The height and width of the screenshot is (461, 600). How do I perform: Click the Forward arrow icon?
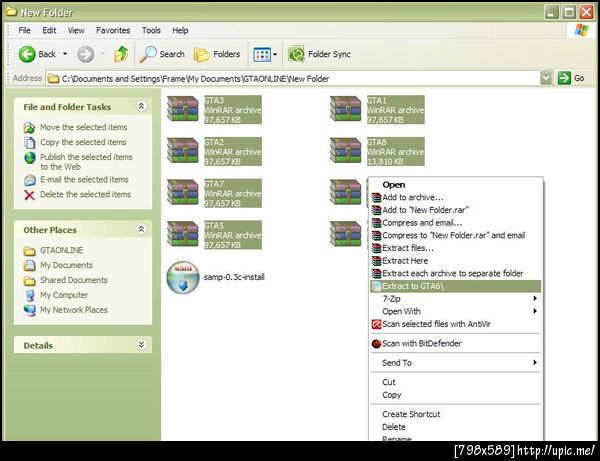pyautogui.click(x=85, y=54)
